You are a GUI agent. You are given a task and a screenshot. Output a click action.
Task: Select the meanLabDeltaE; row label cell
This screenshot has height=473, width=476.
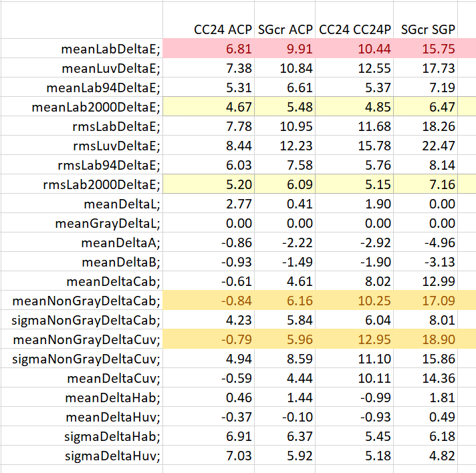pos(82,48)
